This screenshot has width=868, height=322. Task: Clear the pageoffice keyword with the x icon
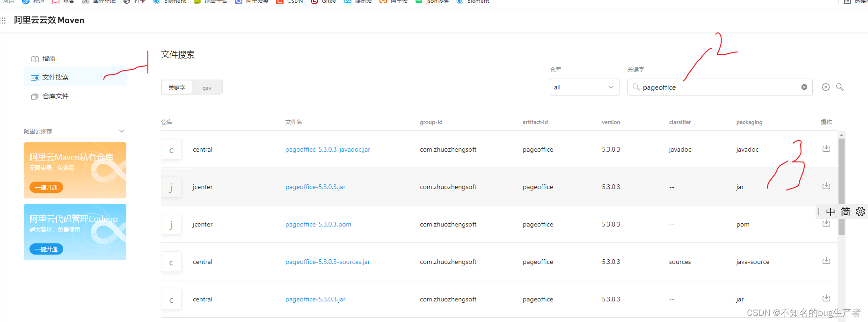pos(804,87)
